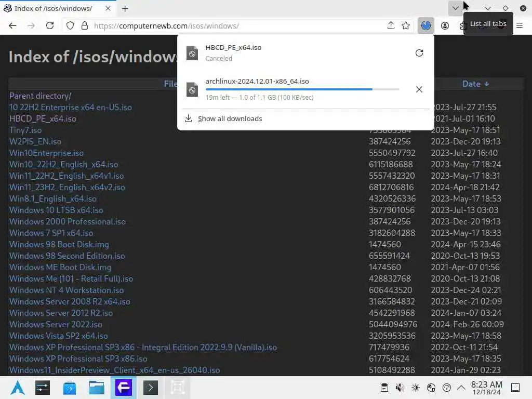This screenshot has width=532, height=399.
Task: Open the clock showing 8:23 AM
Action: (x=486, y=388)
